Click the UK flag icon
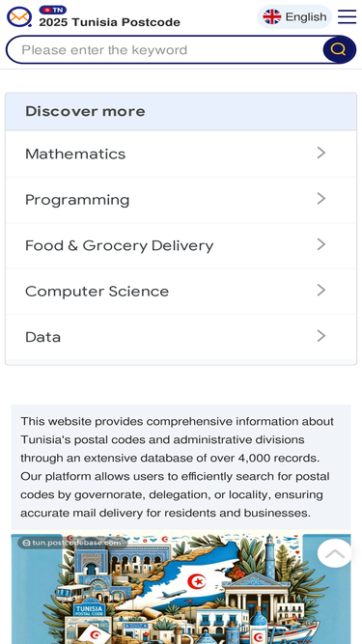The height and width of the screenshot is (644, 362). 271,16
